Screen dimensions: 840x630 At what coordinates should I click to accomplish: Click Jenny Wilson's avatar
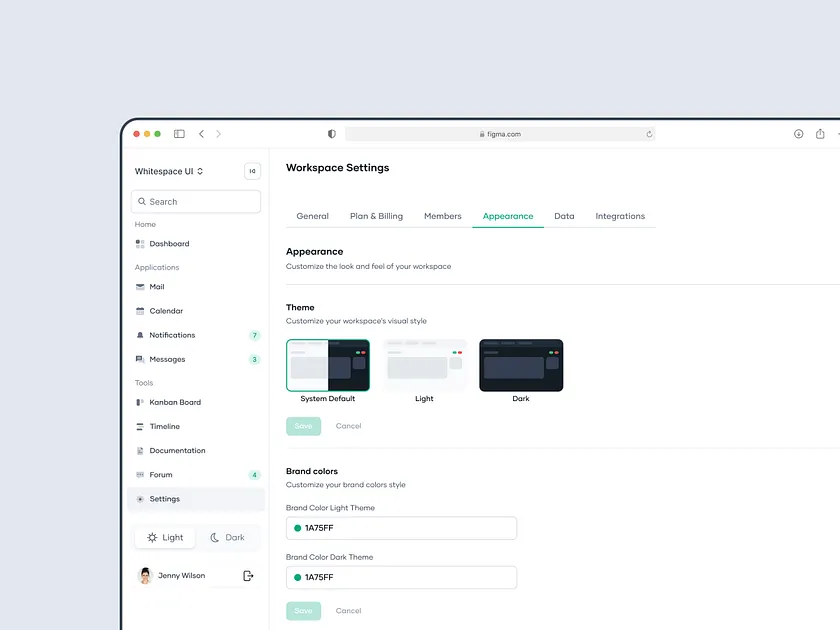point(145,575)
